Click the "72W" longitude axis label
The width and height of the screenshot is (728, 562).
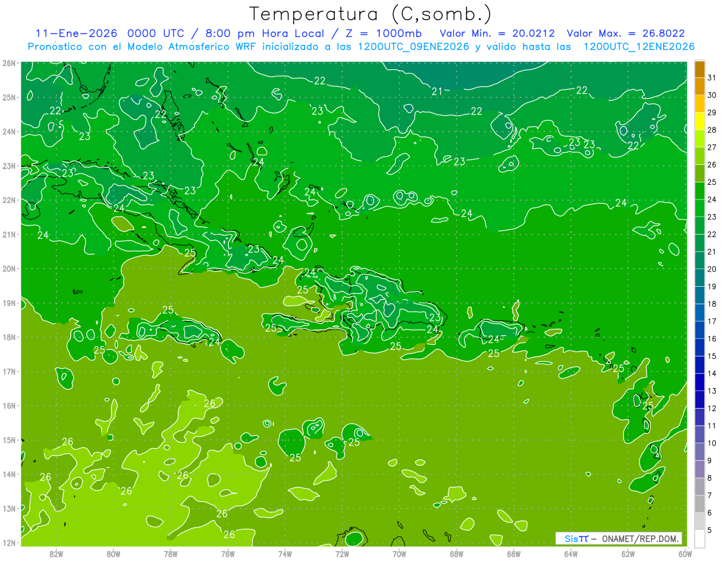pos(342,554)
